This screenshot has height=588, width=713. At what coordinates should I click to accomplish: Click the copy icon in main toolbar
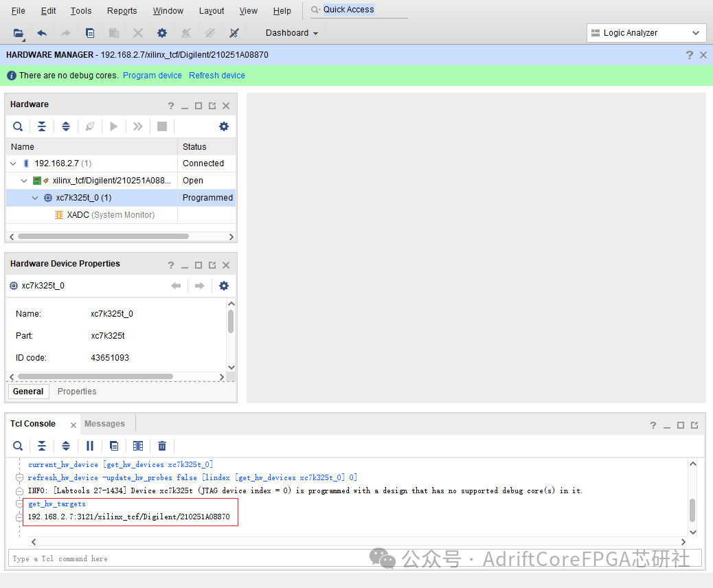click(x=90, y=33)
